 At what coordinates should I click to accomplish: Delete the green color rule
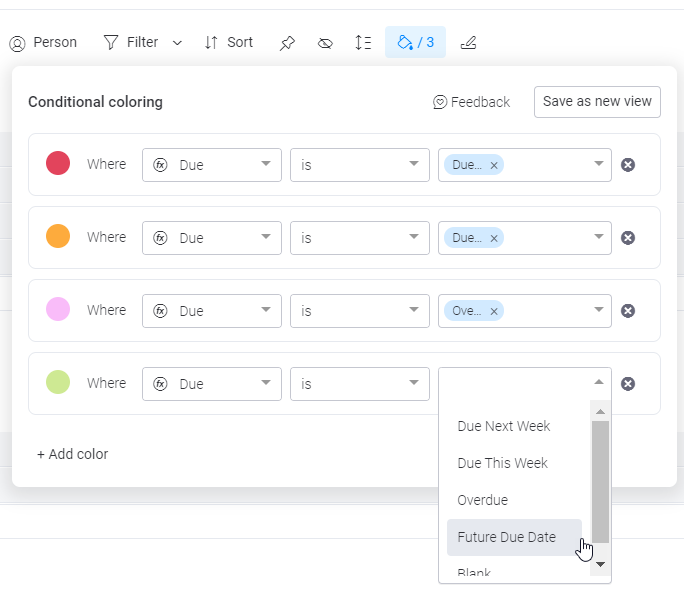pyautogui.click(x=628, y=384)
